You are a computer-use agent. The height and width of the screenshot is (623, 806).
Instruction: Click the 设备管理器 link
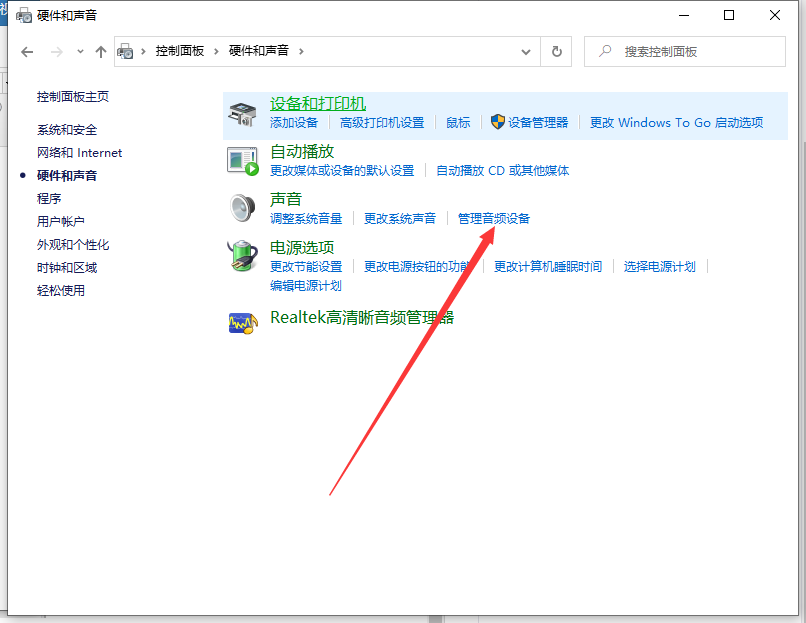coord(537,122)
